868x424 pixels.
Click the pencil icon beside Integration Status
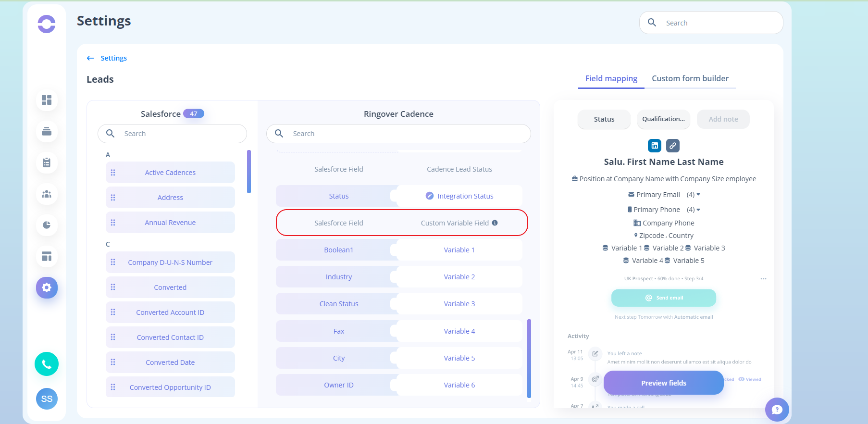tap(430, 196)
